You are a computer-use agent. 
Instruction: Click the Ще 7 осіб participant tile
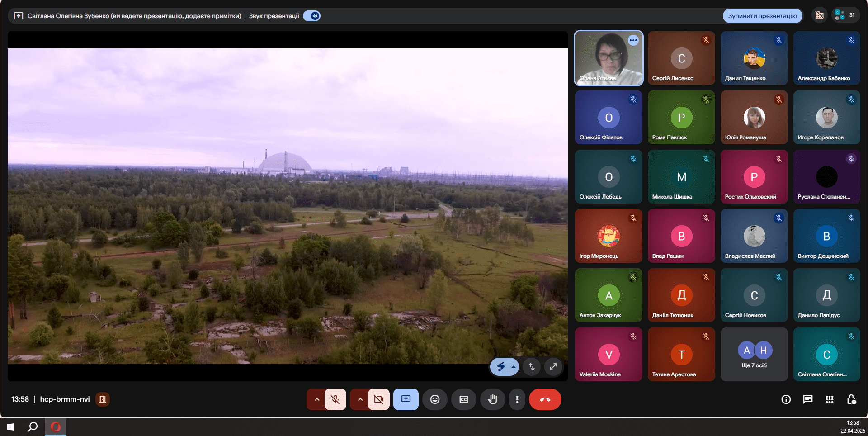click(754, 355)
